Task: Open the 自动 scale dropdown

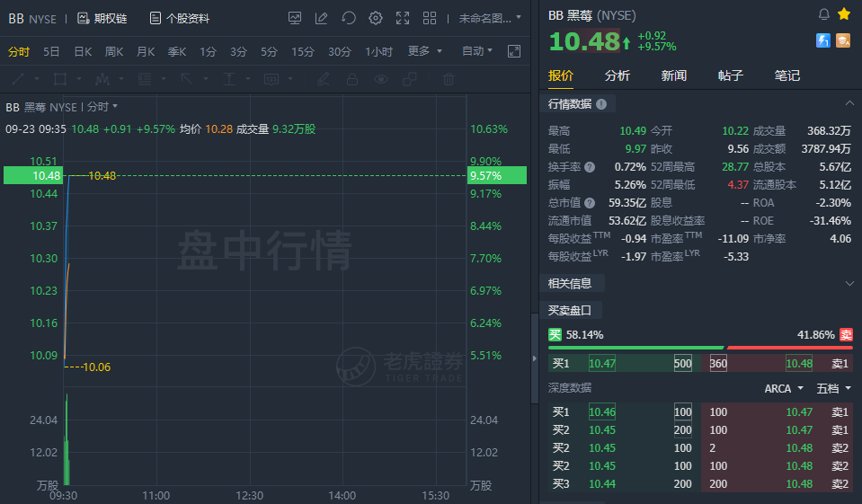Action: coord(477,51)
